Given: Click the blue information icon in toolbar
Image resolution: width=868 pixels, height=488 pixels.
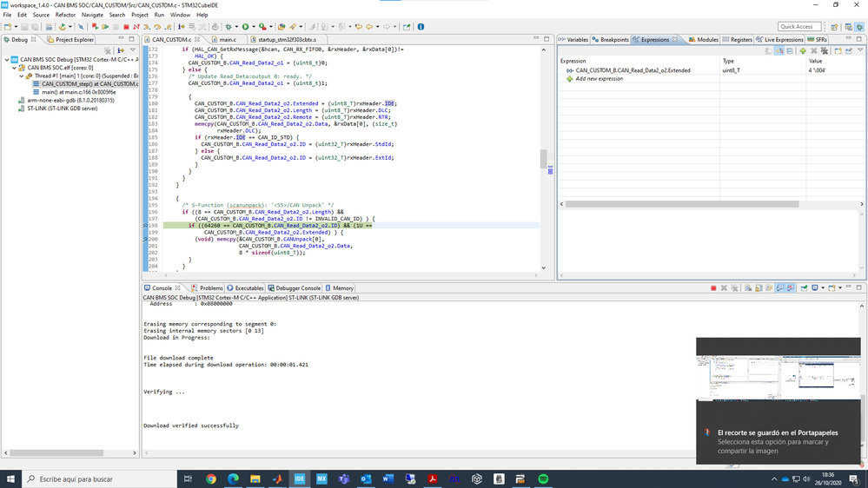Looking at the screenshot, I should pos(421,27).
